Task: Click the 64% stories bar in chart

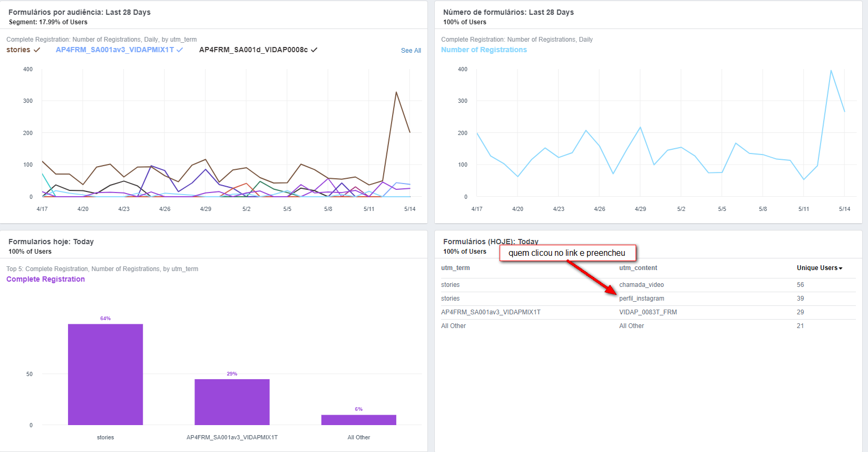Action: 105,374
